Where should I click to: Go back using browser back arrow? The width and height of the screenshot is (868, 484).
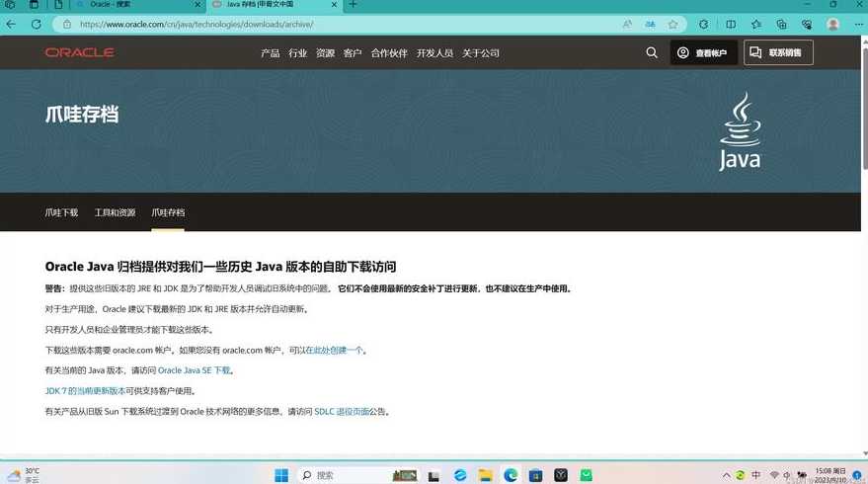(x=11, y=25)
